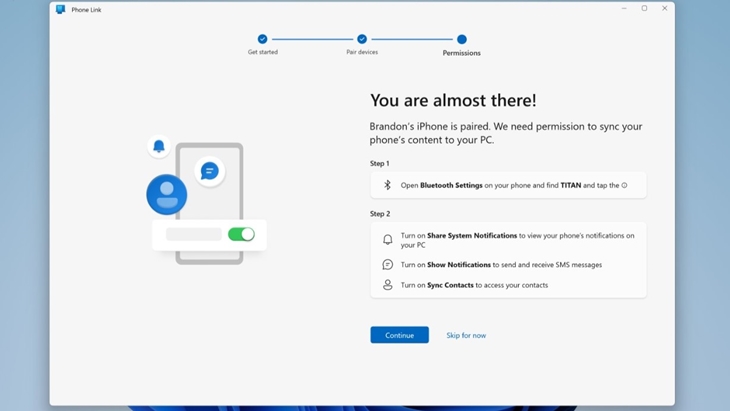This screenshot has height=411, width=730.
Task: Click the "Sync Contacts" text
Action: pyautogui.click(x=450, y=285)
